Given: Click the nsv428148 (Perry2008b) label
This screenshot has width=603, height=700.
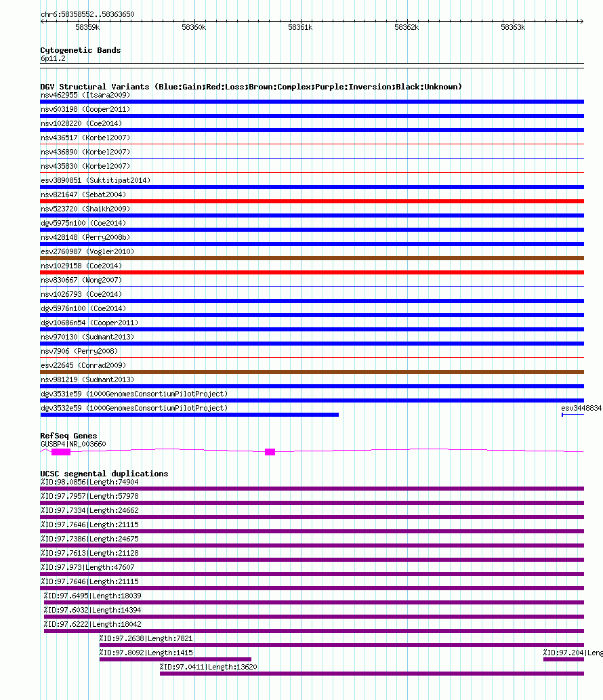Looking at the screenshot, I should pyautogui.click(x=85, y=237).
